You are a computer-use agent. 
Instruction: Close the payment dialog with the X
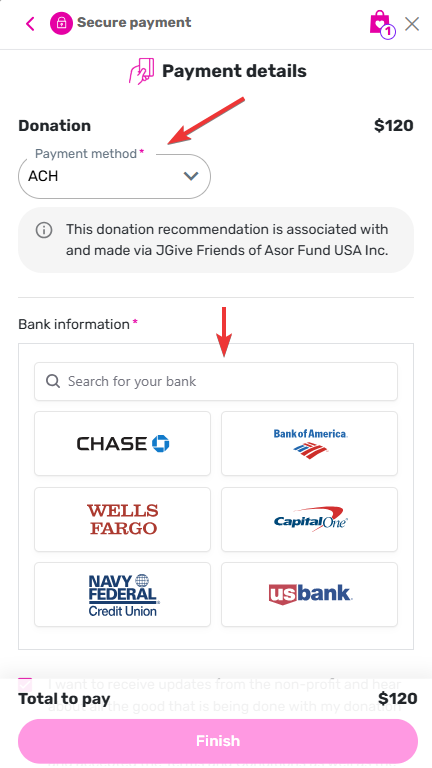point(412,24)
